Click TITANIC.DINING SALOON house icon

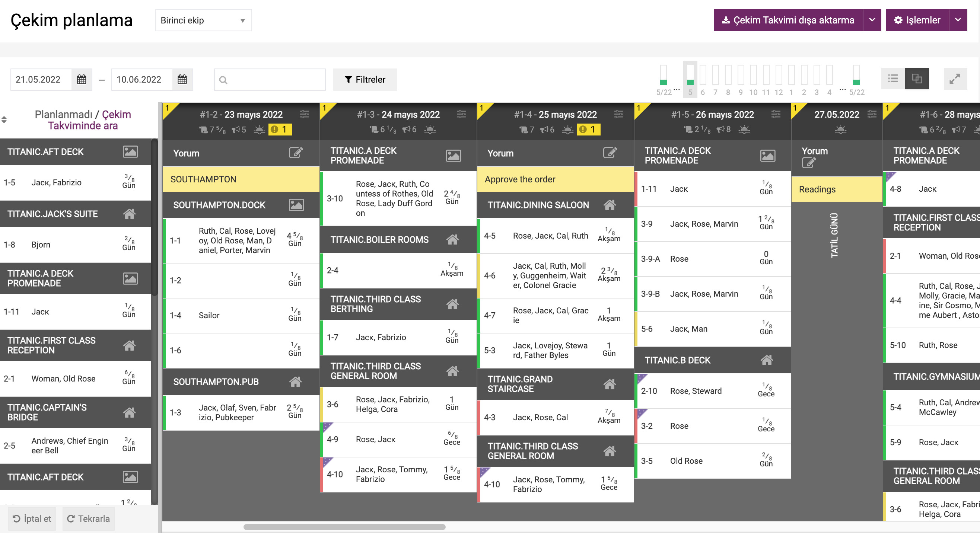pos(610,205)
